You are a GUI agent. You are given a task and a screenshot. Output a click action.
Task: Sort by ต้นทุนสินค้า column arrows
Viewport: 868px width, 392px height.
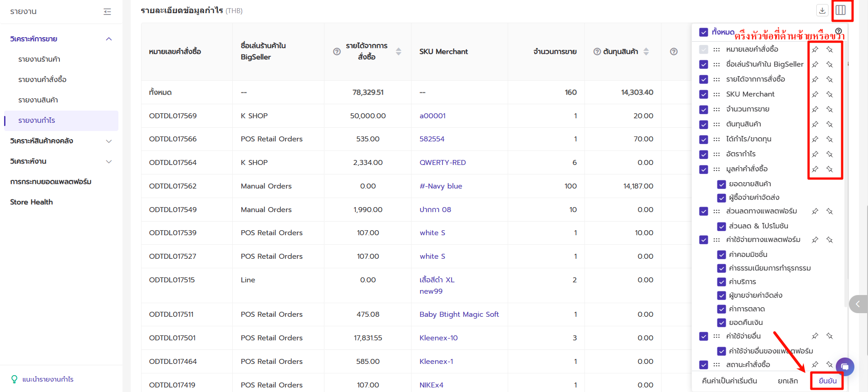pos(646,52)
